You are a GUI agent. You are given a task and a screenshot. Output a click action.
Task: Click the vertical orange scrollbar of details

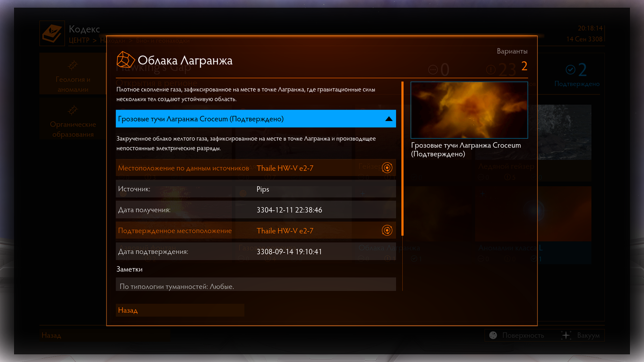coord(402,159)
